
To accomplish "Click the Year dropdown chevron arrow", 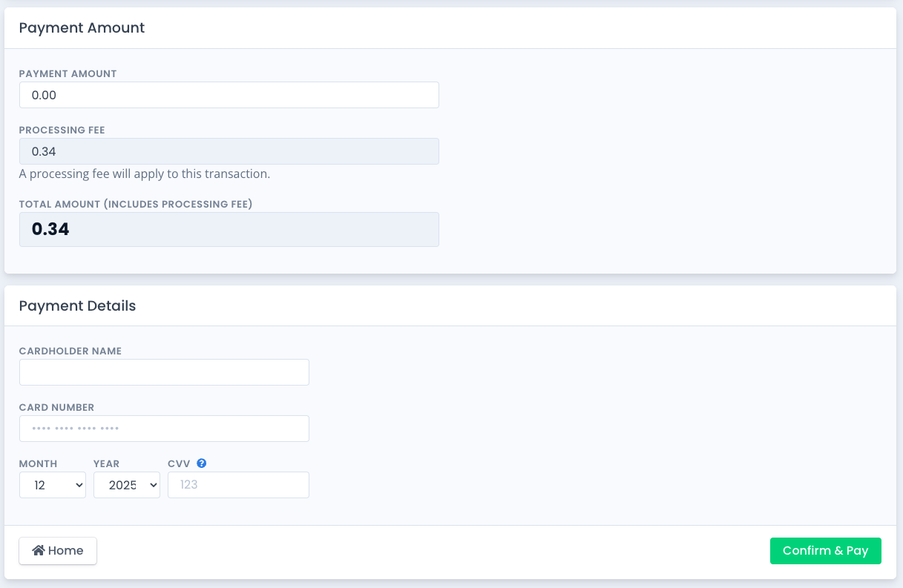I will pos(152,485).
